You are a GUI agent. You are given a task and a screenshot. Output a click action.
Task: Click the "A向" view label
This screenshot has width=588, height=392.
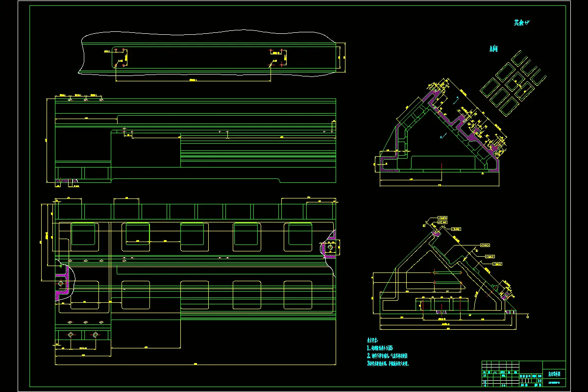point(493,49)
